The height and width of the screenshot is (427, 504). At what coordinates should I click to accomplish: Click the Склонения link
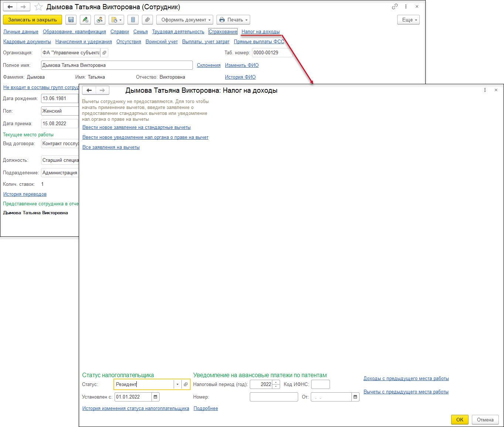209,65
